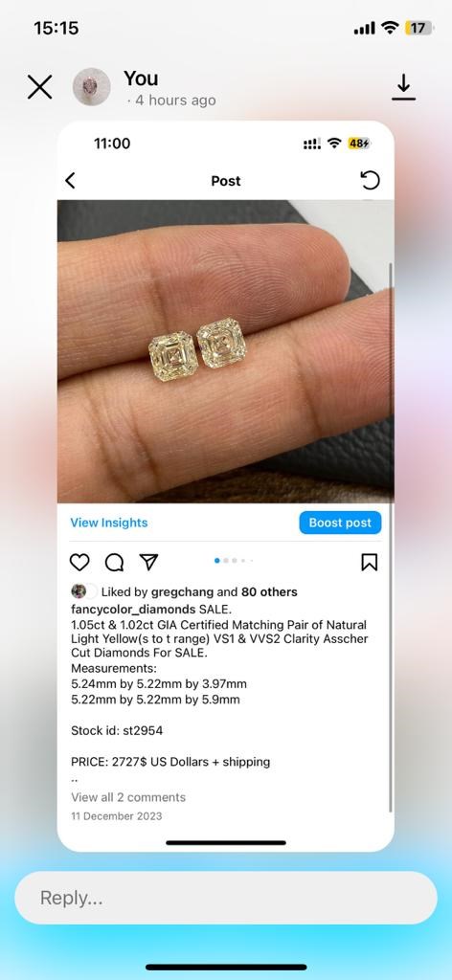The image size is (452, 980).
Task: Open your profile picture avatar
Action: click(91, 86)
